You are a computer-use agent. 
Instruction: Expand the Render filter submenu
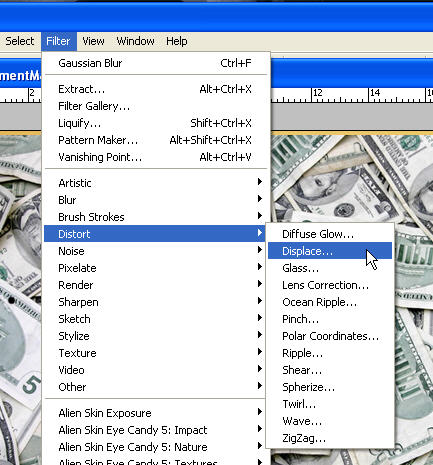tap(155, 285)
